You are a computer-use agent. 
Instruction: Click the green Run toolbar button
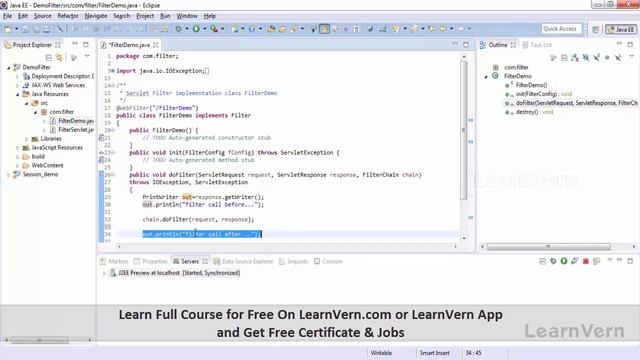click(x=196, y=29)
